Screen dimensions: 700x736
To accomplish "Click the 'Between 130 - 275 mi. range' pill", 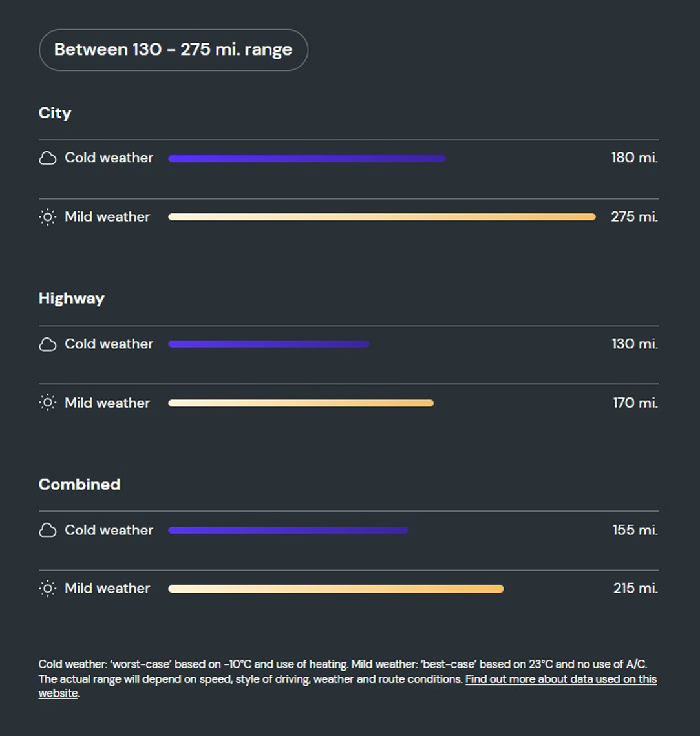I will point(173,50).
